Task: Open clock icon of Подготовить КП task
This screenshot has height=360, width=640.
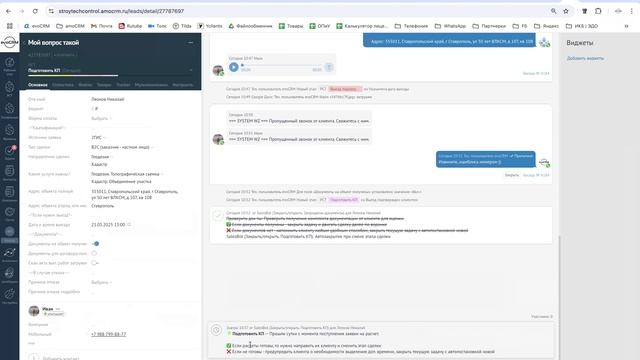Action: (216, 330)
